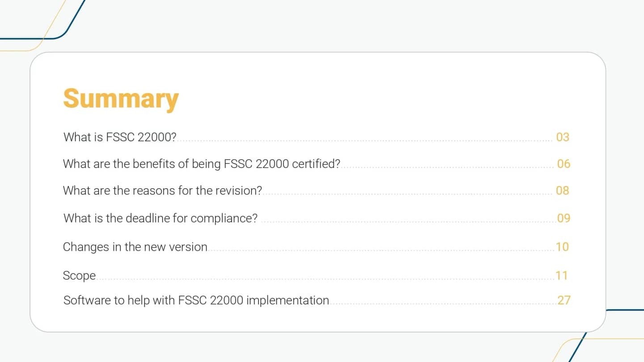Go to page number 11
This screenshot has width=644, height=362.
(561, 275)
